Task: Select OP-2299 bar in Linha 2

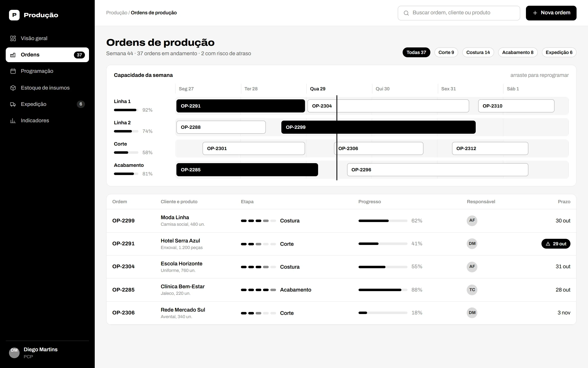Action: pos(378,127)
